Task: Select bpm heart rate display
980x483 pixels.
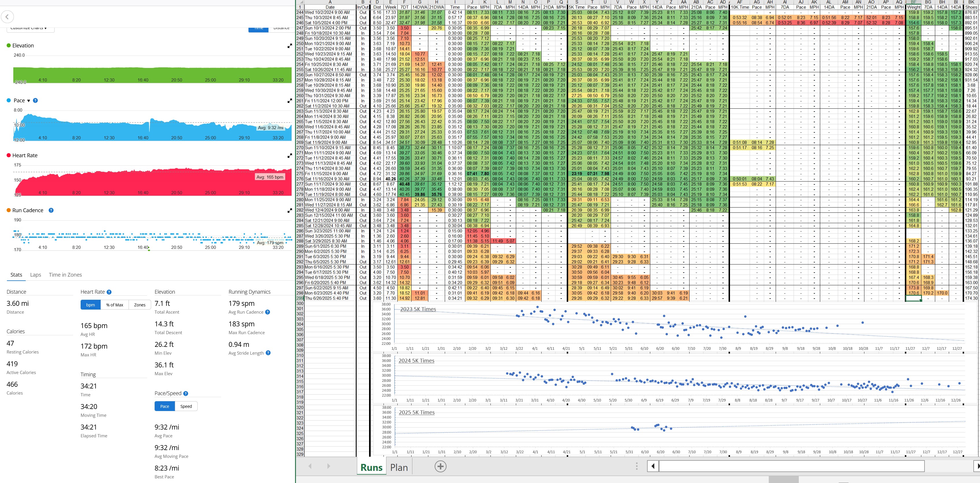Action: pos(90,305)
